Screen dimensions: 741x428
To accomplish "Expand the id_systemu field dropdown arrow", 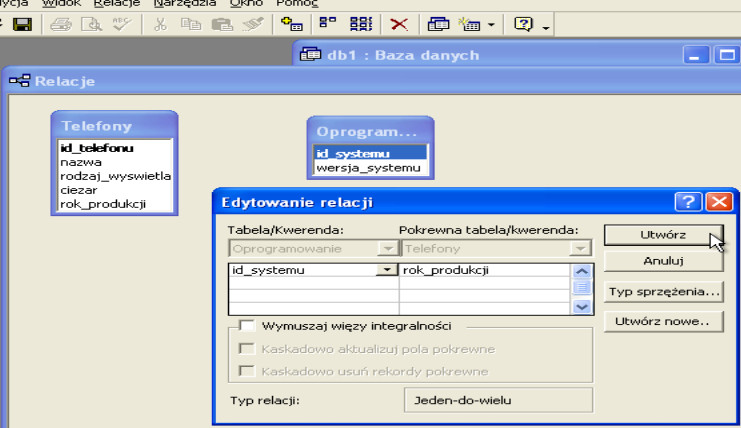I will click(385, 270).
